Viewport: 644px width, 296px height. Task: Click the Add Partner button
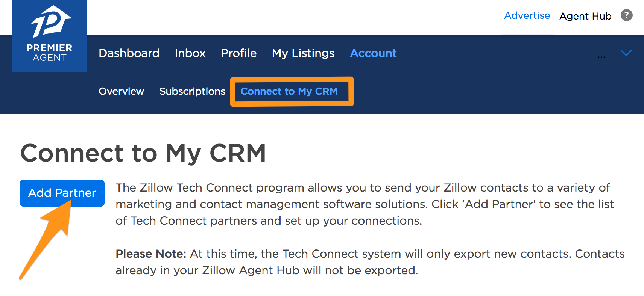click(61, 193)
